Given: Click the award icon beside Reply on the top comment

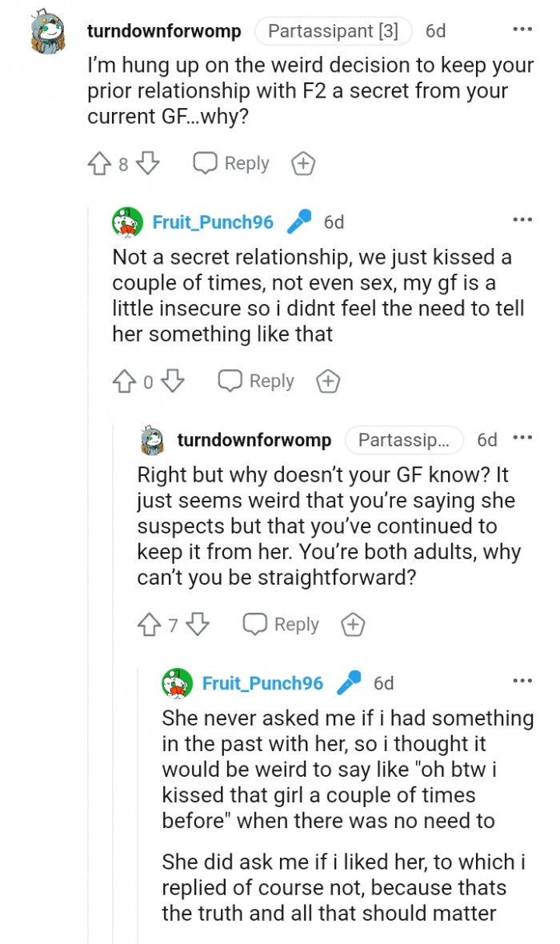Looking at the screenshot, I should click(302, 162).
